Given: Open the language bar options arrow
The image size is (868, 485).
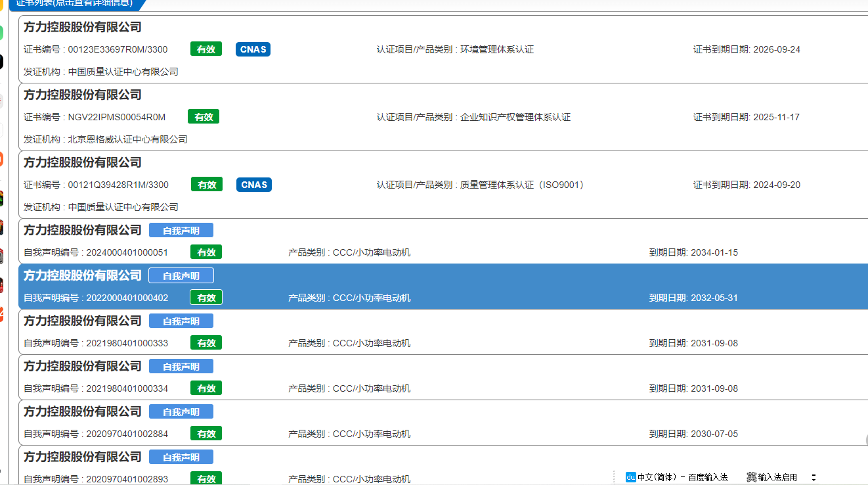Looking at the screenshot, I should pos(814,478).
